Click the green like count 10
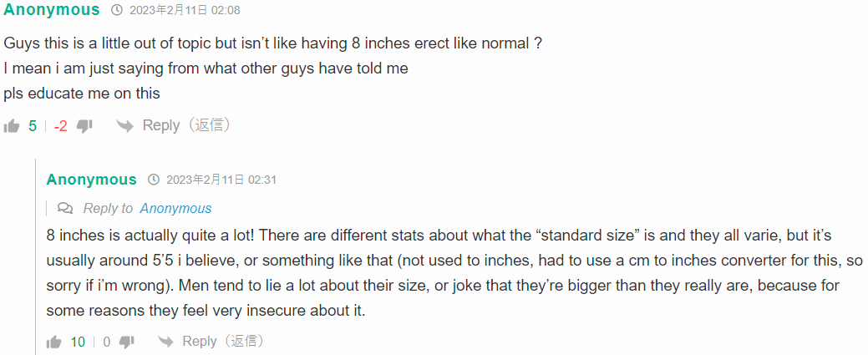The image size is (868, 355). tap(78, 342)
